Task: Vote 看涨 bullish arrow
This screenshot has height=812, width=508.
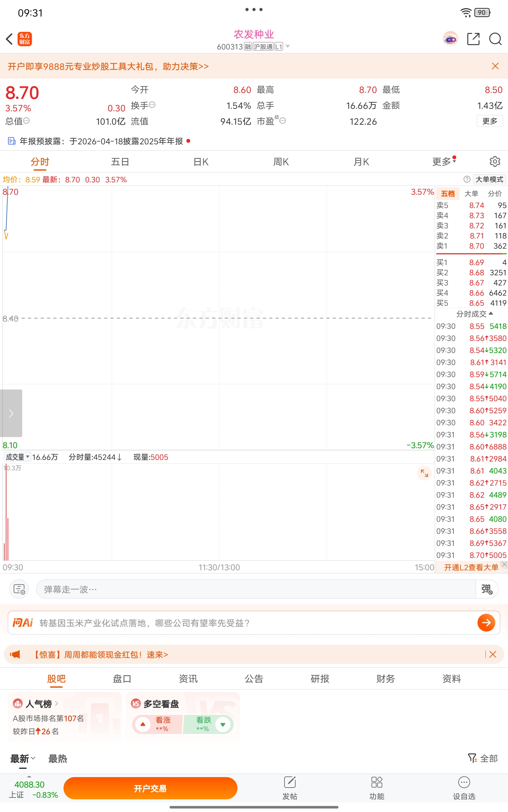Action: 143,724
